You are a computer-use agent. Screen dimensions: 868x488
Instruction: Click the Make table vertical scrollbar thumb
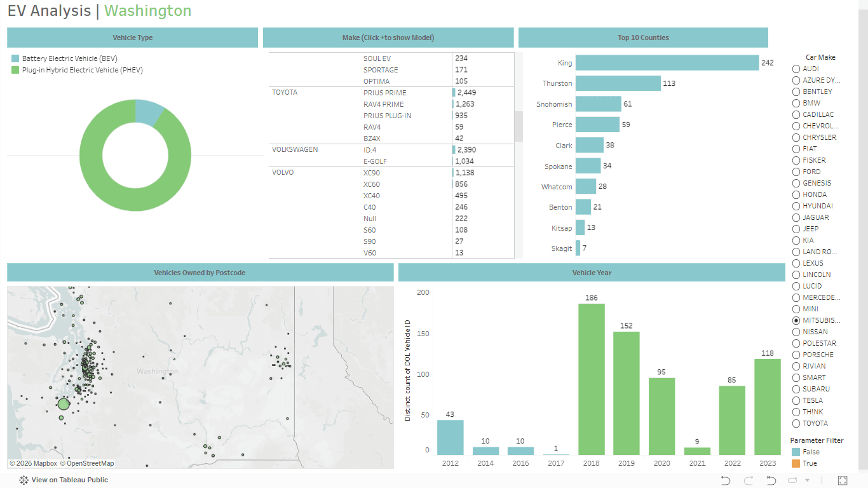(x=519, y=126)
